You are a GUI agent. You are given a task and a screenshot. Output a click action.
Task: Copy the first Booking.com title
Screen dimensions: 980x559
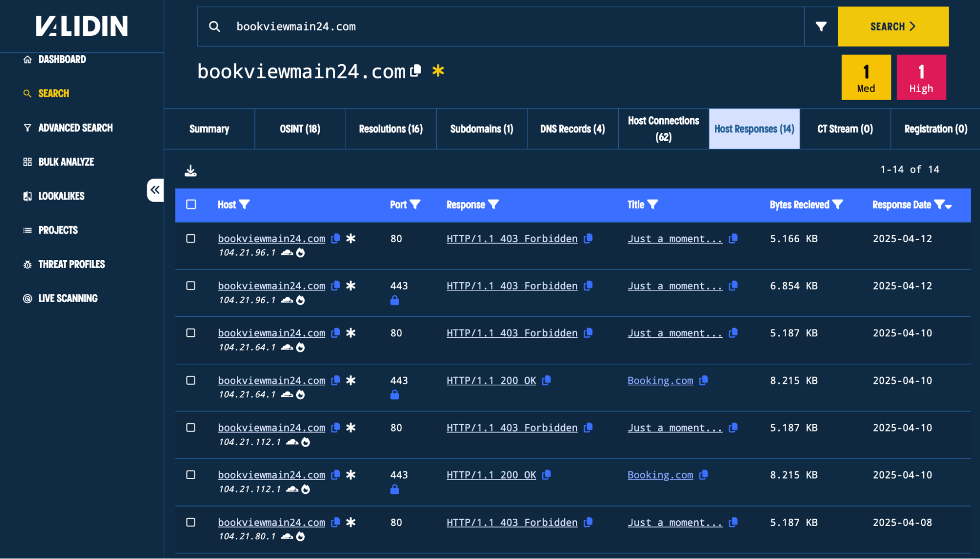[x=704, y=380]
